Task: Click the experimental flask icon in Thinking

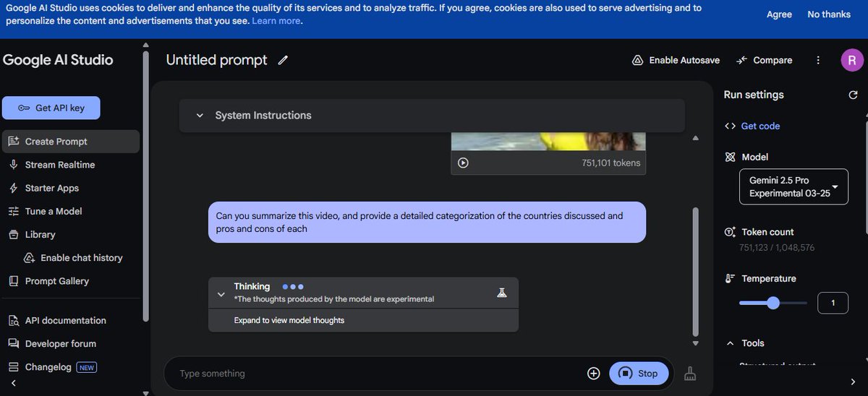Action: point(502,293)
